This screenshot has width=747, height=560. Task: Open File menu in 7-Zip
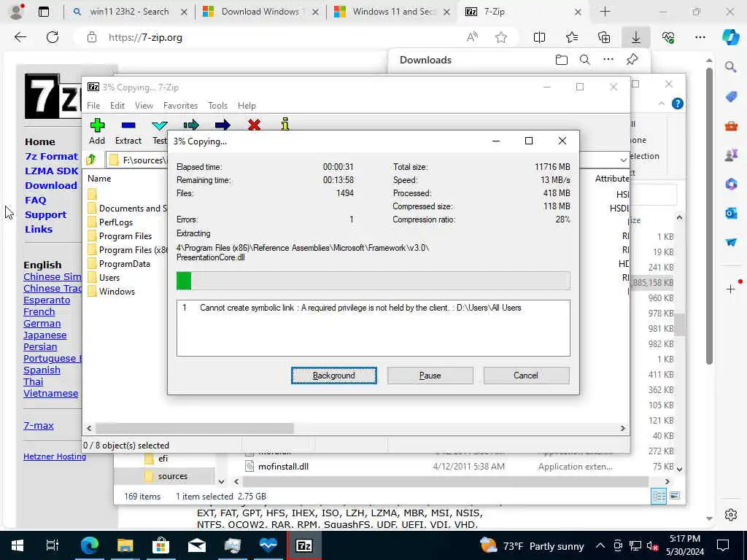[x=93, y=106]
